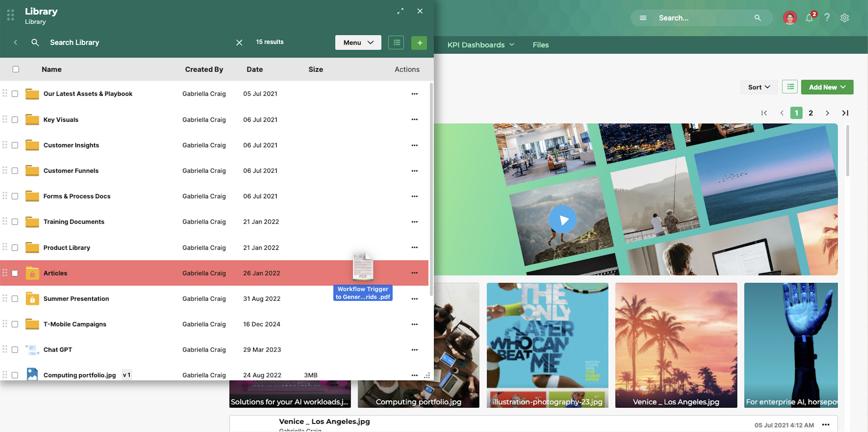This screenshot has height=432, width=868.
Task: Toggle list view icon in Library panel
Action: (396, 42)
